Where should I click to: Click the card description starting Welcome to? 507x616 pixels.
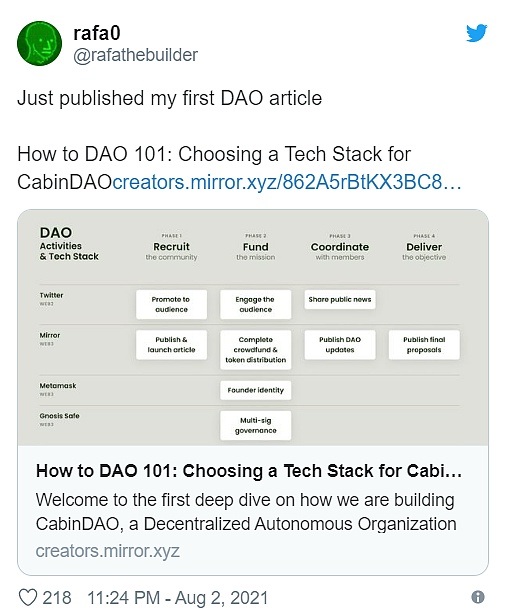246,512
